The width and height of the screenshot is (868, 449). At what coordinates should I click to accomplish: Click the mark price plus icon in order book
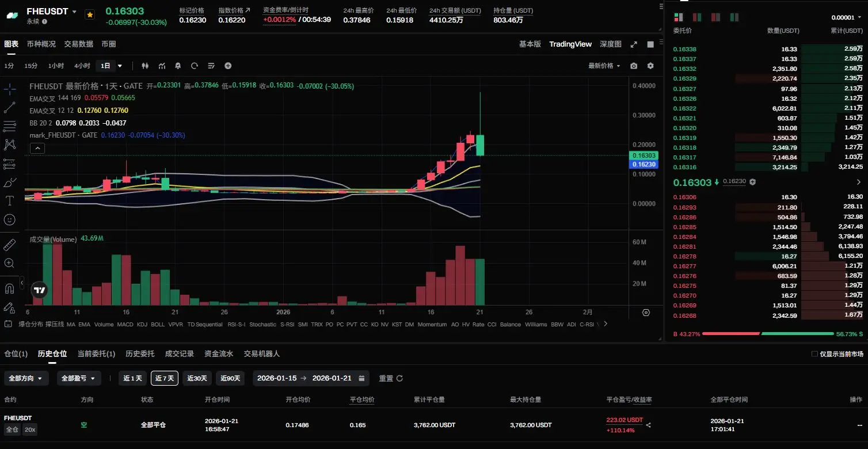752,182
